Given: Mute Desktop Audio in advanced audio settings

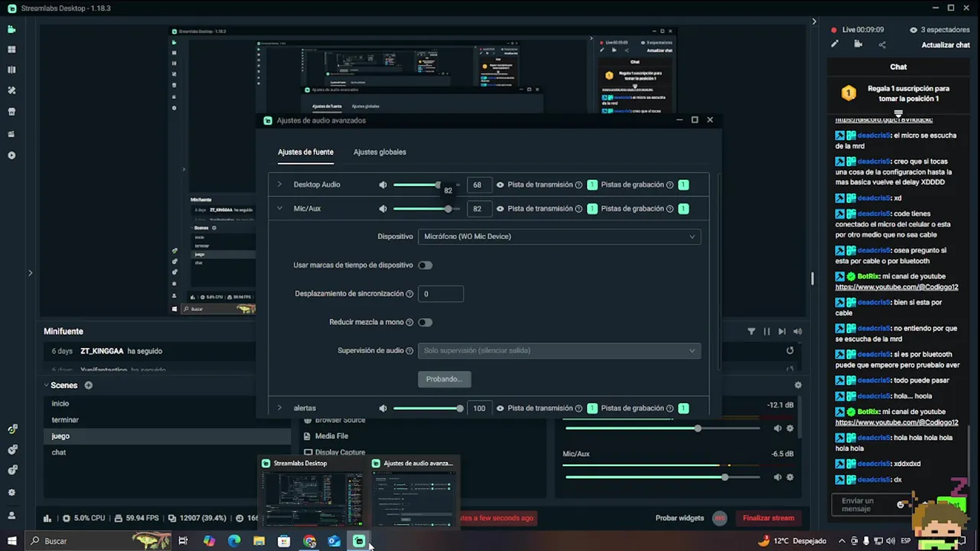Looking at the screenshot, I should 383,184.
